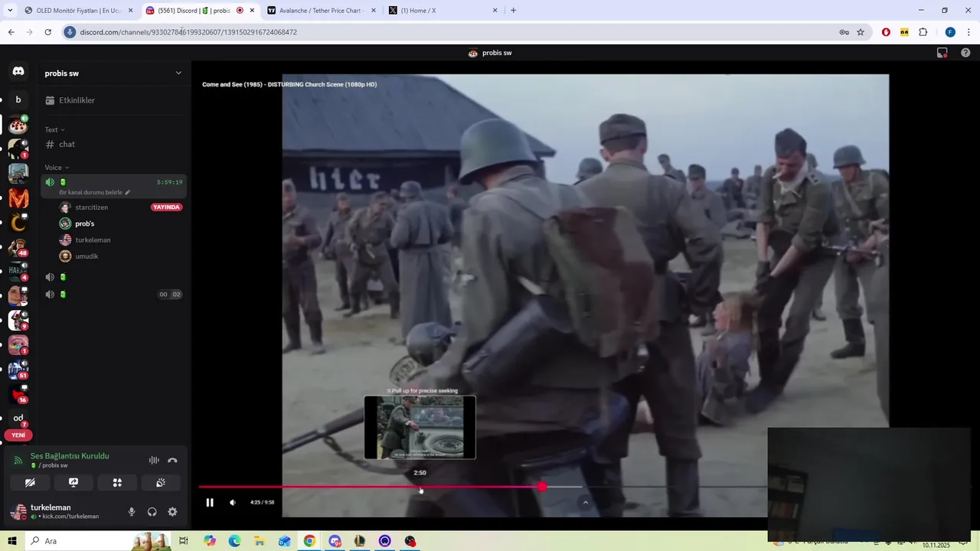Image resolution: width=980 pixels, height=551 pixels.
Task: Select the active voice channel speaker icon
Action: click(x=50, y=182)
